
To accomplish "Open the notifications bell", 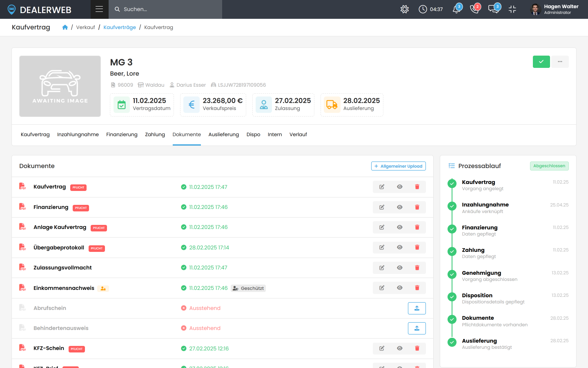I will click(457, 9).
